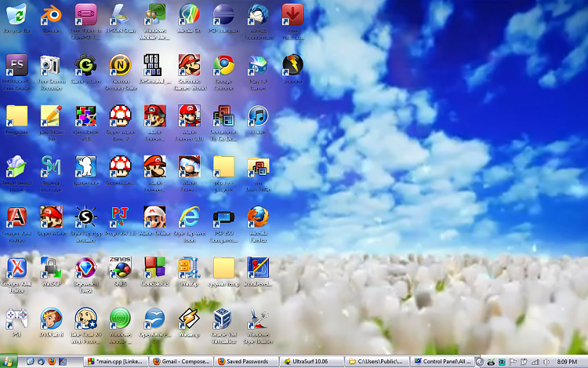Viewport: 588px width, 368px height.
Task: Open the iTunes desktop shortcut
Action: click(x=259, y=116)
